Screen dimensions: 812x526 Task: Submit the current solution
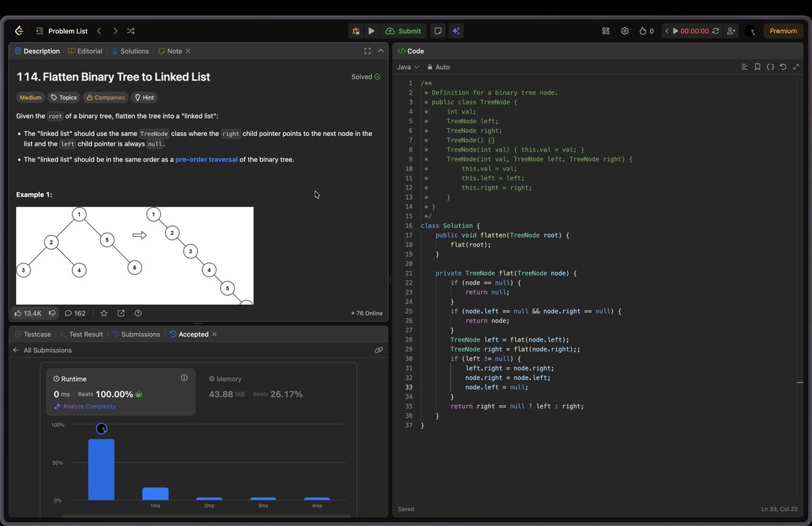pyautogui.click(x=403, y=30)
